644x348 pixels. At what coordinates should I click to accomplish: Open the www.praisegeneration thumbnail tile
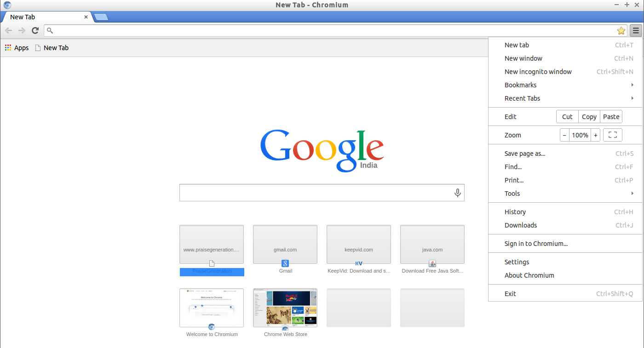point(212,244)
